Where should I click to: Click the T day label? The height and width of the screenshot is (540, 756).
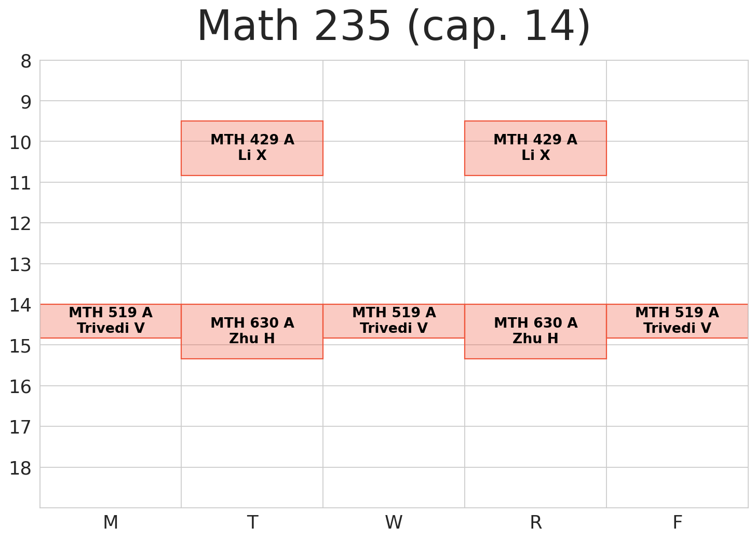(252, 522)
